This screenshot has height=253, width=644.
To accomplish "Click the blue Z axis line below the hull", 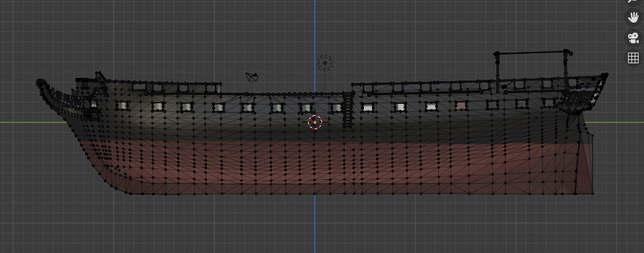I will click(315, 224).
